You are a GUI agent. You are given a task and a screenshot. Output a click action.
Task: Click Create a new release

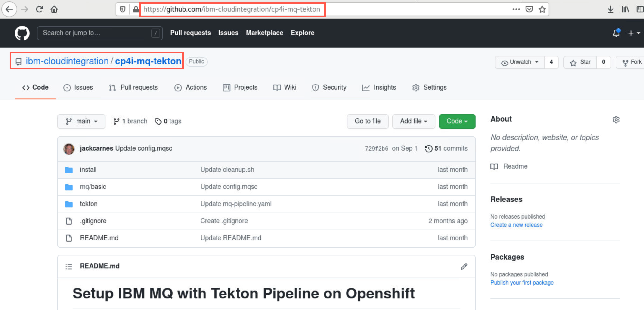click(x=517, y=225)
